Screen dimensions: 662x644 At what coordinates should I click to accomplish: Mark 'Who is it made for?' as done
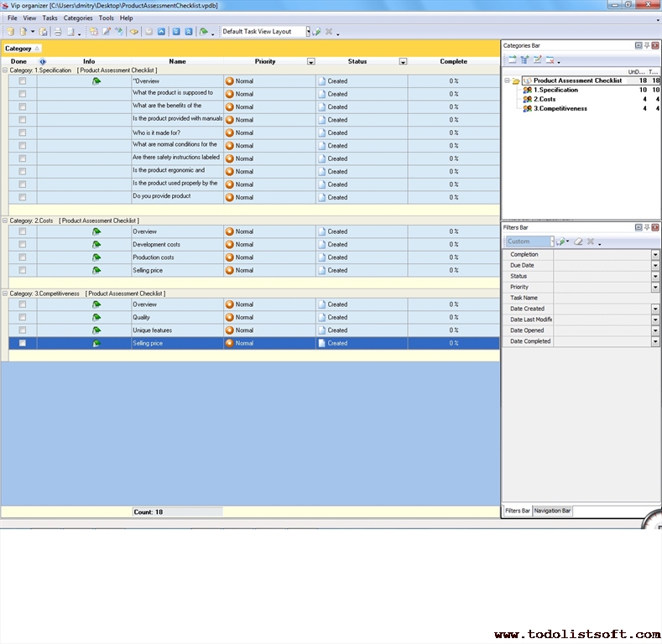tap(23, 132)
